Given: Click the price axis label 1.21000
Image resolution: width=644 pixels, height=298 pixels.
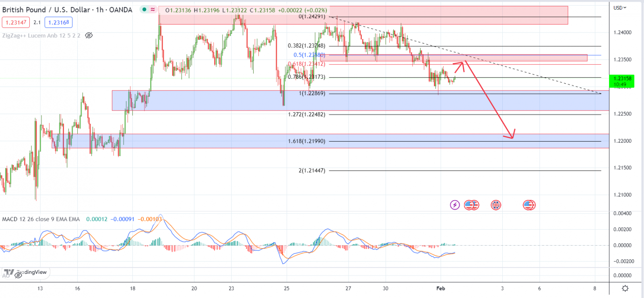Looking at the screenshot, I should [622, 195].
